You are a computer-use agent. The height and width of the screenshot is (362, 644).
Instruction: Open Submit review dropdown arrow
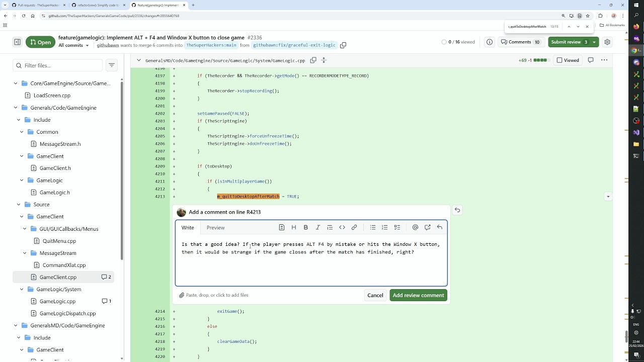pos(594,42)
